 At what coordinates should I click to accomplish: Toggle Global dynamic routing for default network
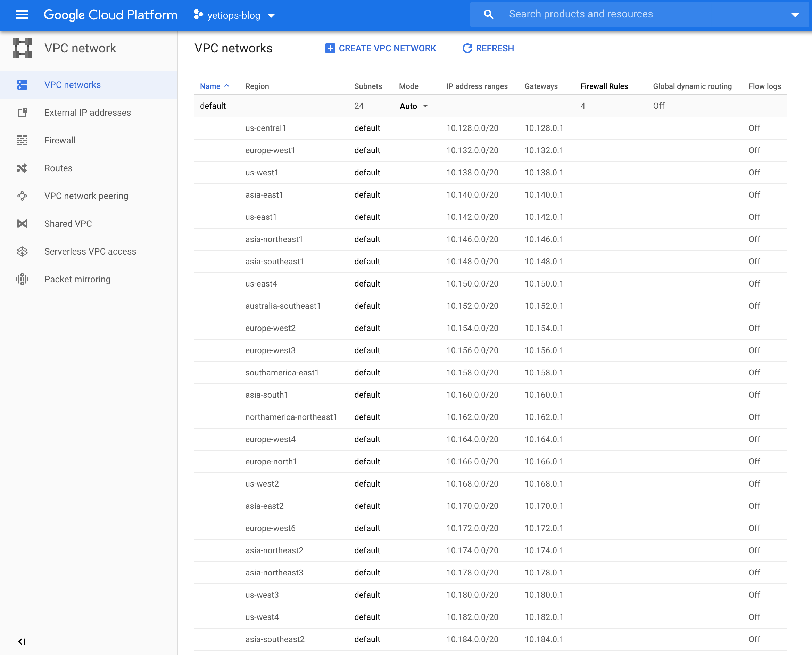(658, 106)
